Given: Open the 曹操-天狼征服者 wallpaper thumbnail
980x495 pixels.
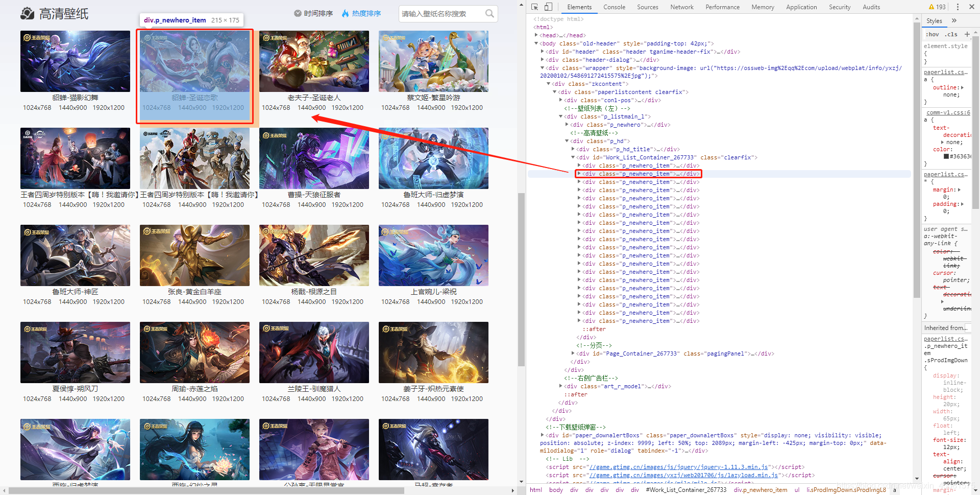Looking at the screenshot, I should (x=314, y=158).
